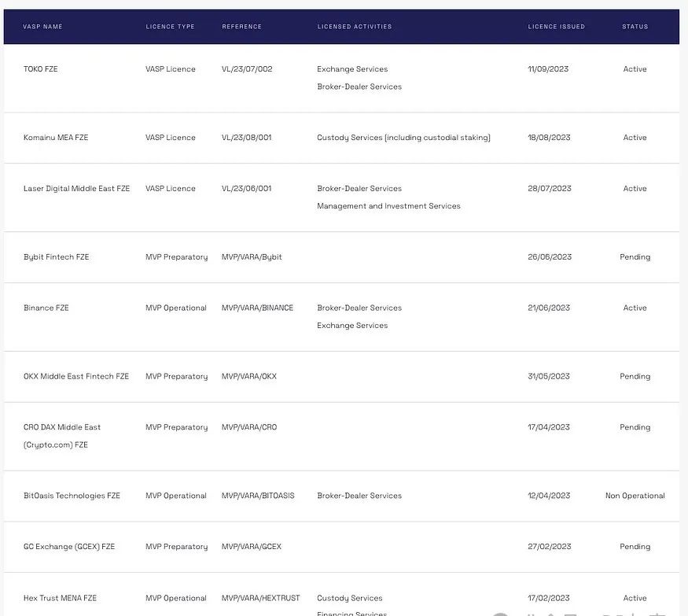Select MVP Preparatory in the OKX row
Image resolution: width=688 pixels, height=616 pixels.
pos(176,376)
